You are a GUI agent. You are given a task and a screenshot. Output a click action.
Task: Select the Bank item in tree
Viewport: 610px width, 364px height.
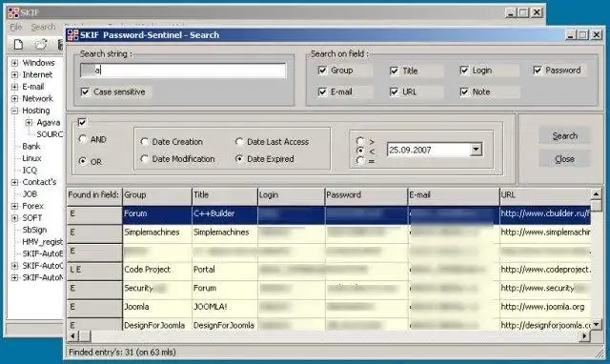click(x=31, y=146)
